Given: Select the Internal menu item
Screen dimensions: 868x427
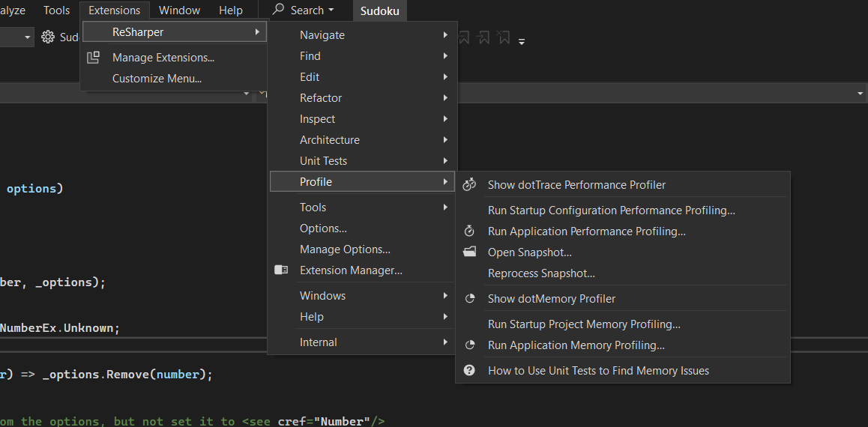Looking at the screenshot, I should [x=363, y=342].
